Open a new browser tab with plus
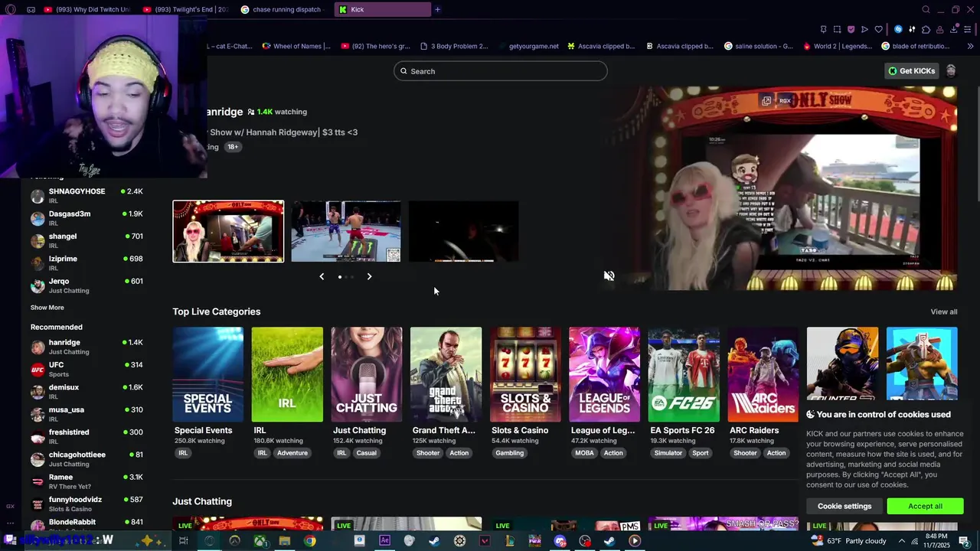This screenshot has height=551, width=980. [x=437, y=9]
